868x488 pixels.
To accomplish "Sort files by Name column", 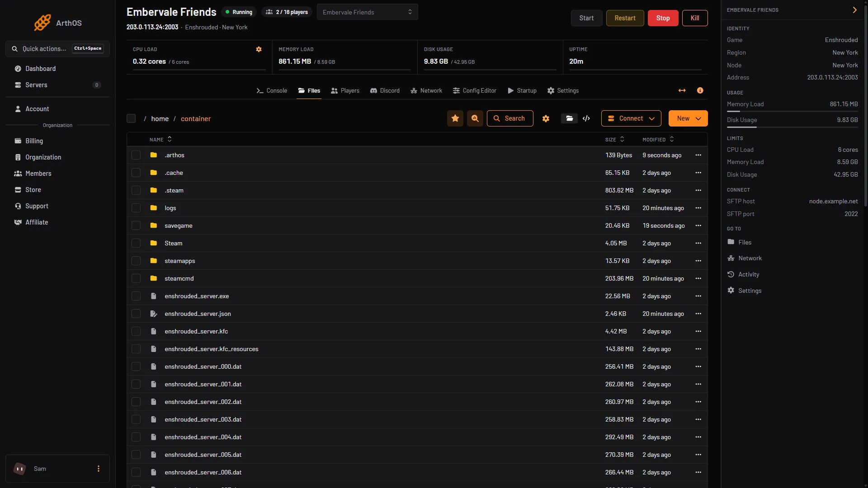I will pyautogui.click(x=160, y=140).
